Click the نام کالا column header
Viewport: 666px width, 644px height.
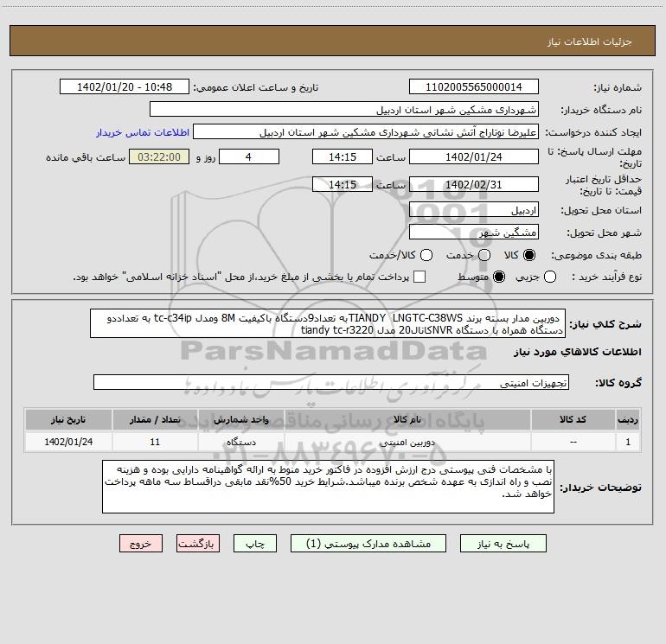[x=407, y=419]
